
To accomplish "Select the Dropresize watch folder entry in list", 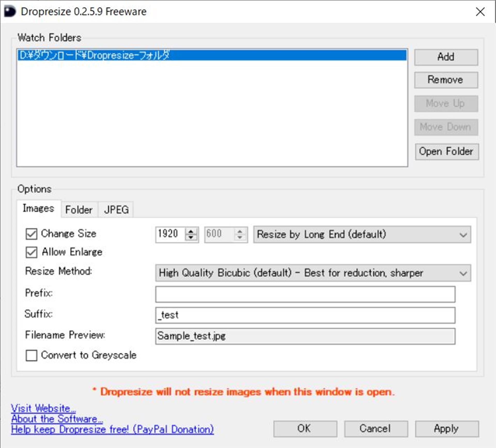I will coord(95,56).
